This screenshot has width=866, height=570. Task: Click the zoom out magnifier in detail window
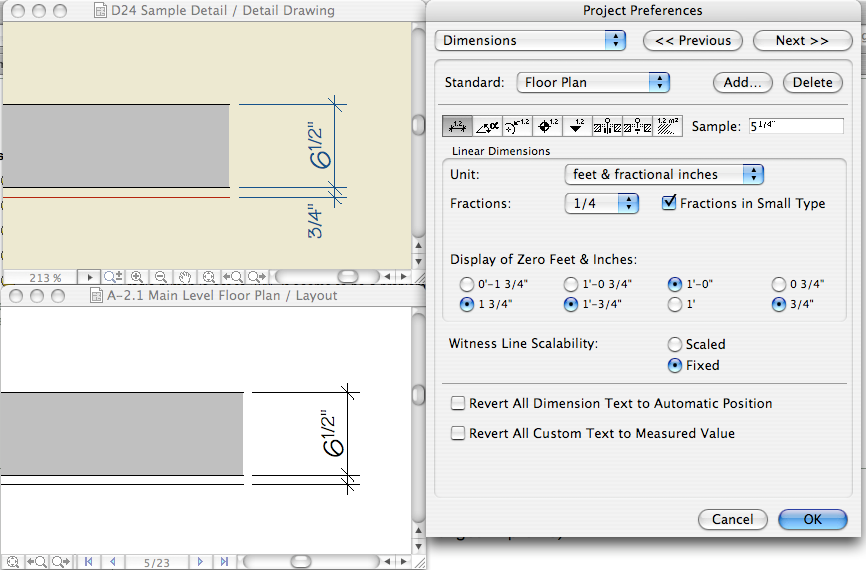(x=160, y=277)
